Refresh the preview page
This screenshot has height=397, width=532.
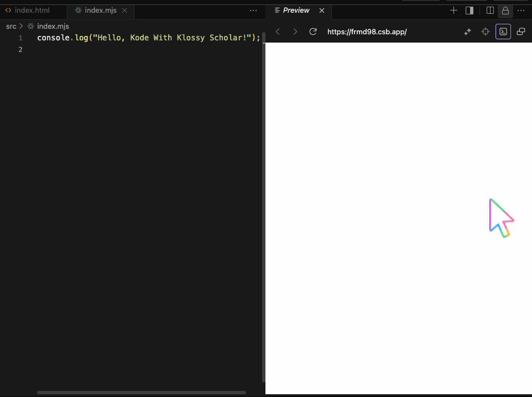pos(313,32)
